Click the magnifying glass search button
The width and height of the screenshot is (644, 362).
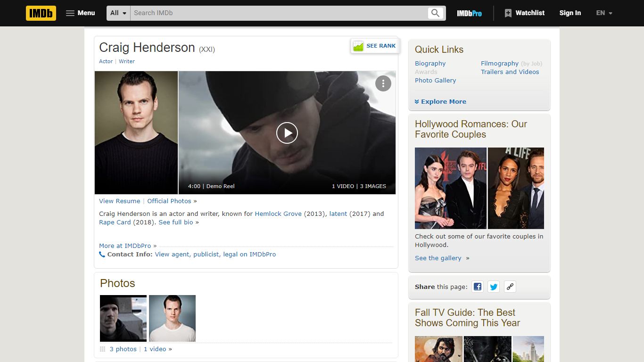[x=436, y=13]
